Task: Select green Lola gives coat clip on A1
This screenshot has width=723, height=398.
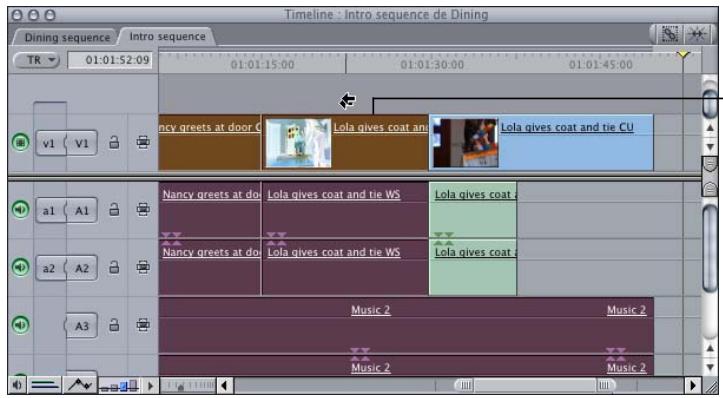Action: (x=473, y=210)
